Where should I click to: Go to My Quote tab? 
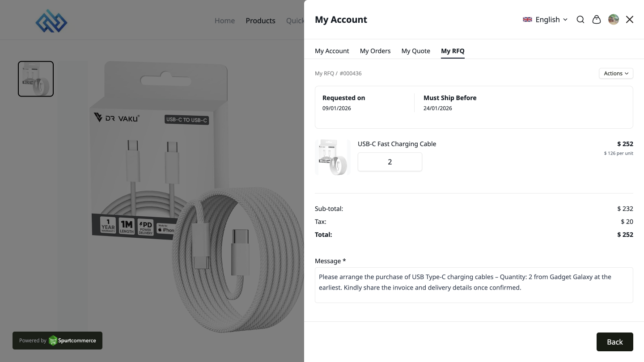click(x=416, y=51)
